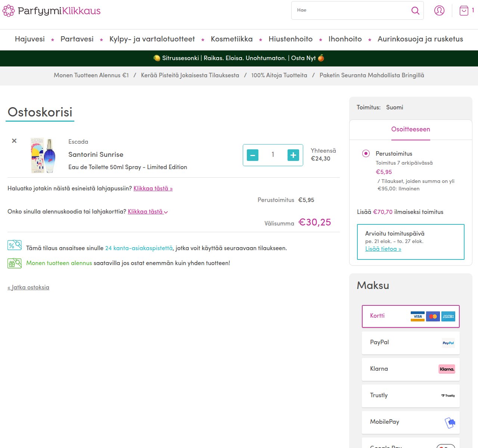Click the Sitrussesonki promo banner

tap(239, 58)
